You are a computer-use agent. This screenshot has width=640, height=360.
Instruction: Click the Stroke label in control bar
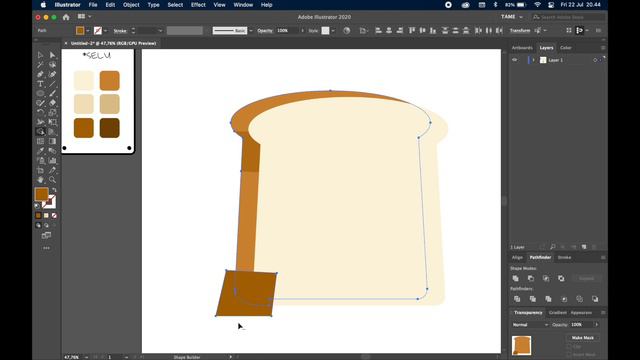click(x=120, y=31)
